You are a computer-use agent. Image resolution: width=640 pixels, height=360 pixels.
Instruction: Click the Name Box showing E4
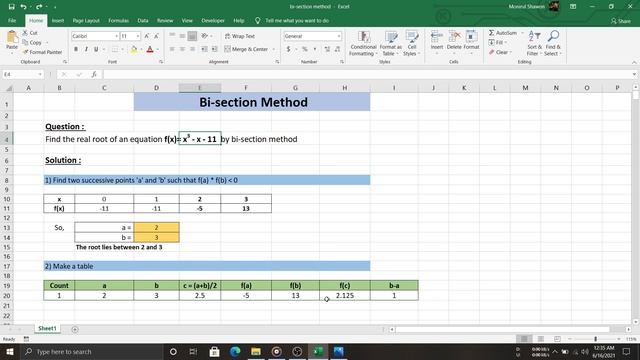pos(22,74)
